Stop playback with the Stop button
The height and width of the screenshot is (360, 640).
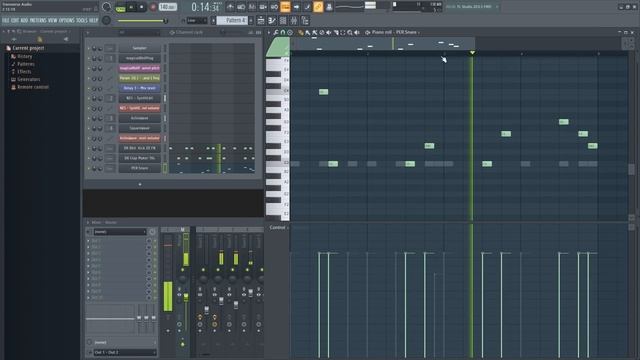[142, 7]
